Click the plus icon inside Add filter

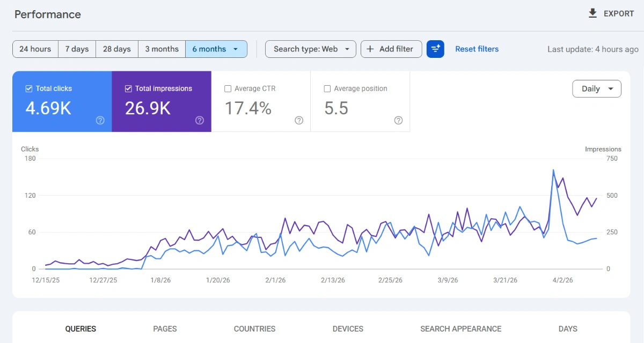pos(371,49)
